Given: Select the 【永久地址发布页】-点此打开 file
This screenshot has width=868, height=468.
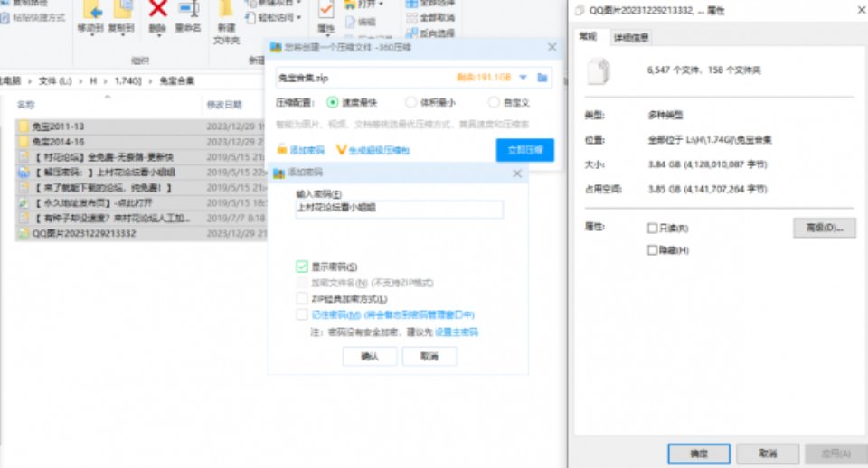Looking at the screenshot, I should click(x=141, y=203).
